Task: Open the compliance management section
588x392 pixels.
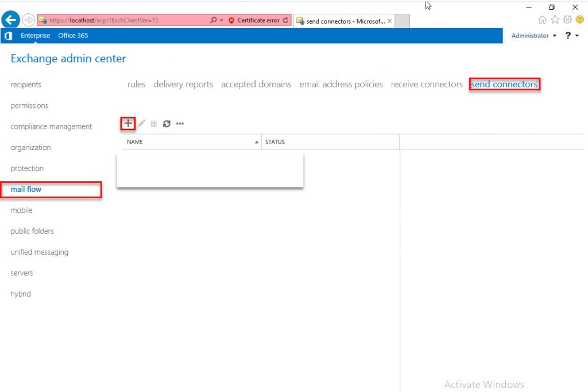Action: click(51, 127)
